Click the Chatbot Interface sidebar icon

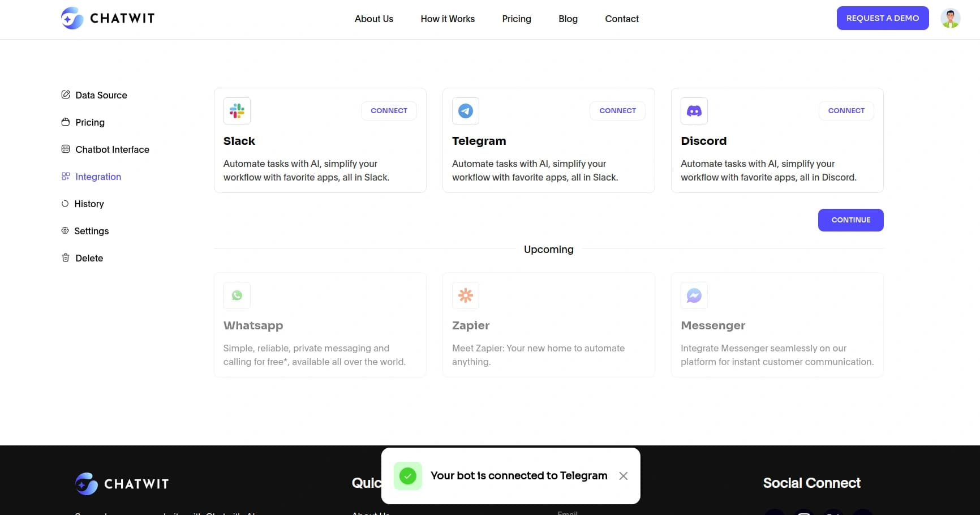66,149
